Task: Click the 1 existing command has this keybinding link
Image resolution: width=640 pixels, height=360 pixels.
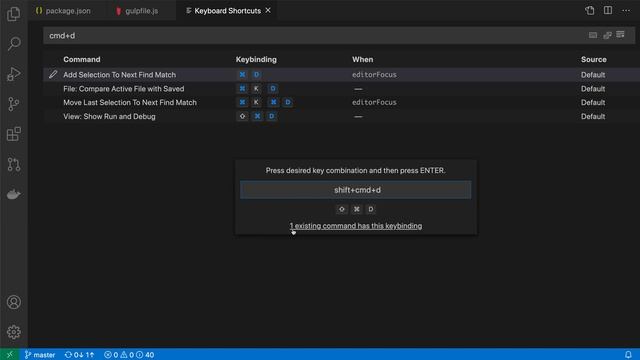Action: 356,226
